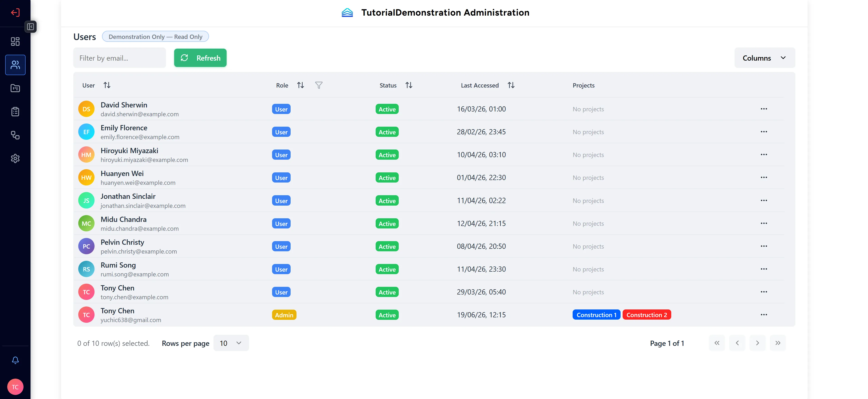Click email yuchic638@gmail.com

(131, 320)
